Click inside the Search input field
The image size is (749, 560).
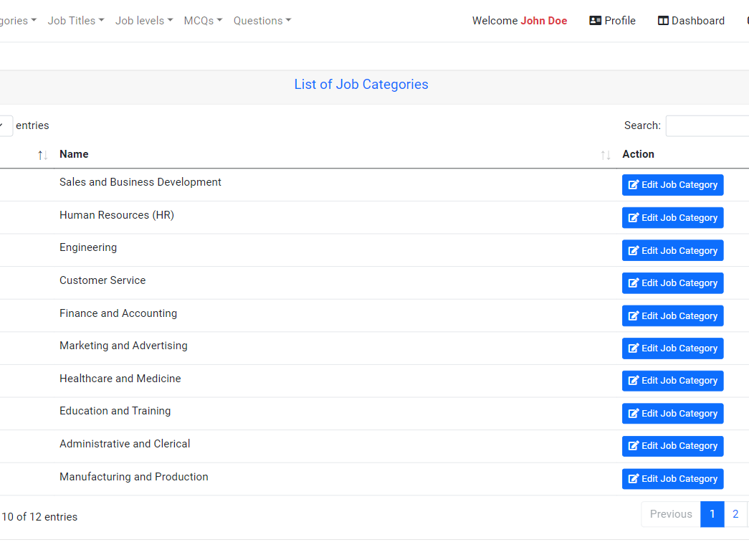(x=707, y=125)
